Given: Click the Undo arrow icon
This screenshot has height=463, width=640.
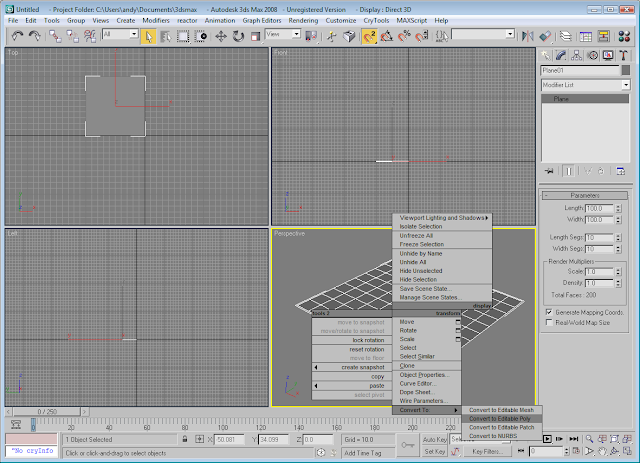Looking at the screenshot, I should pos(17,36).
